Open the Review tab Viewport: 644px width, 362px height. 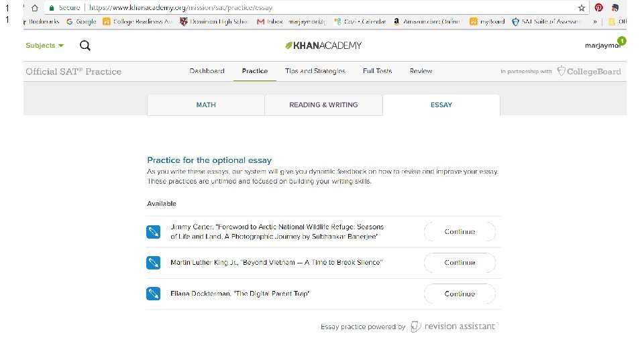click(x=421, y=71)
